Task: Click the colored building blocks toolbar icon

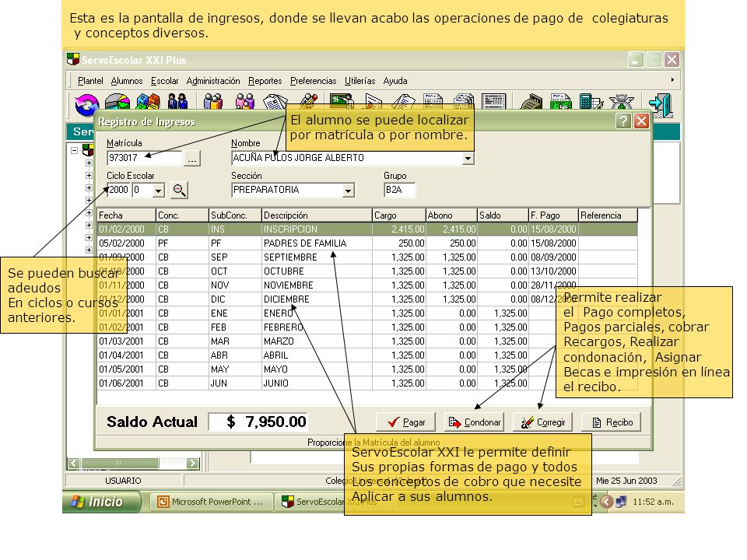Action: click(x=148, y=102)
